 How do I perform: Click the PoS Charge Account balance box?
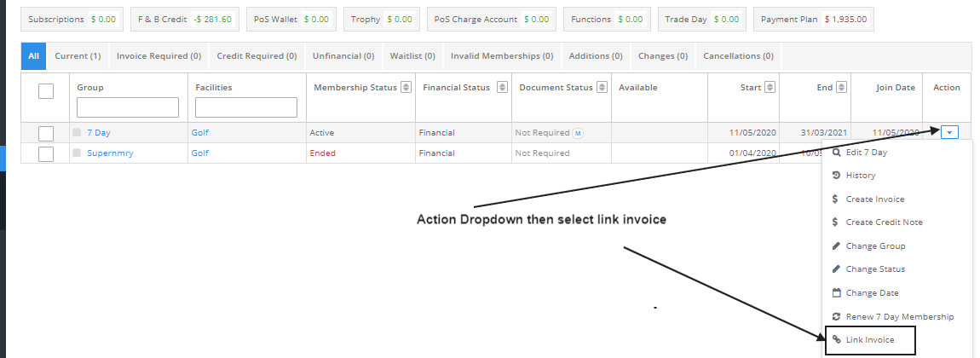pyautogui.click(x=491, y=20)
